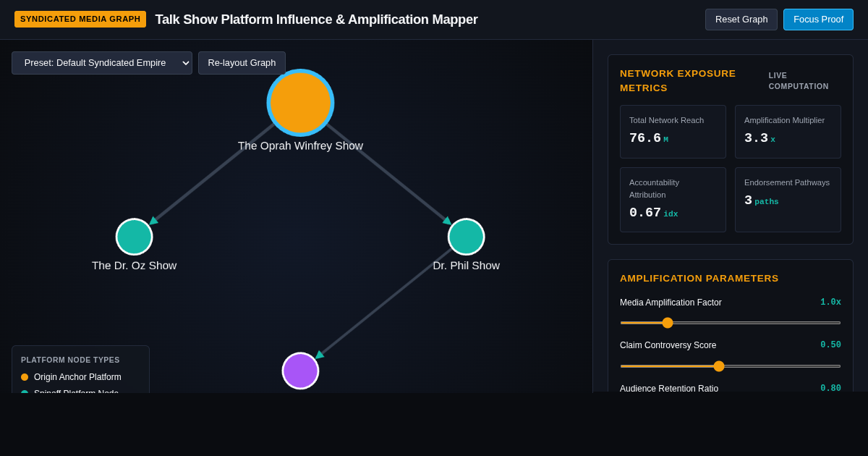This screenshot has height=456, width=868.
Task: Click the Re-layout Graph button
Action: coord(242,63)
